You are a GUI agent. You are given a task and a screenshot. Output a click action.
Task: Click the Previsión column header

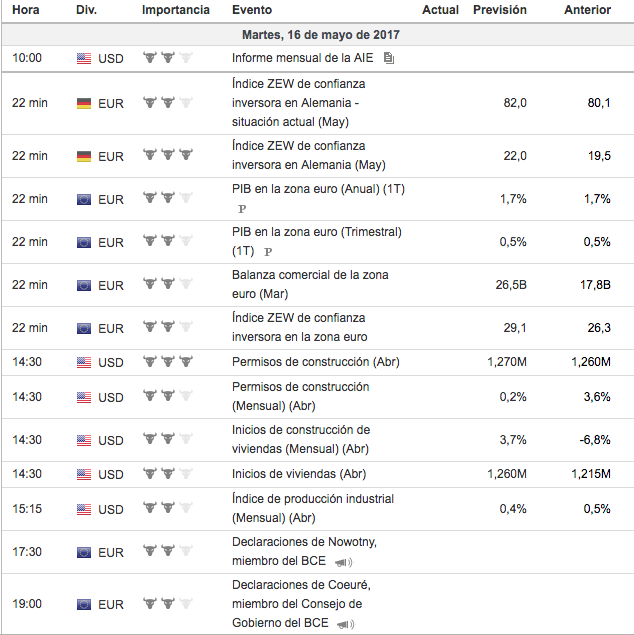[x=499, y=10]
